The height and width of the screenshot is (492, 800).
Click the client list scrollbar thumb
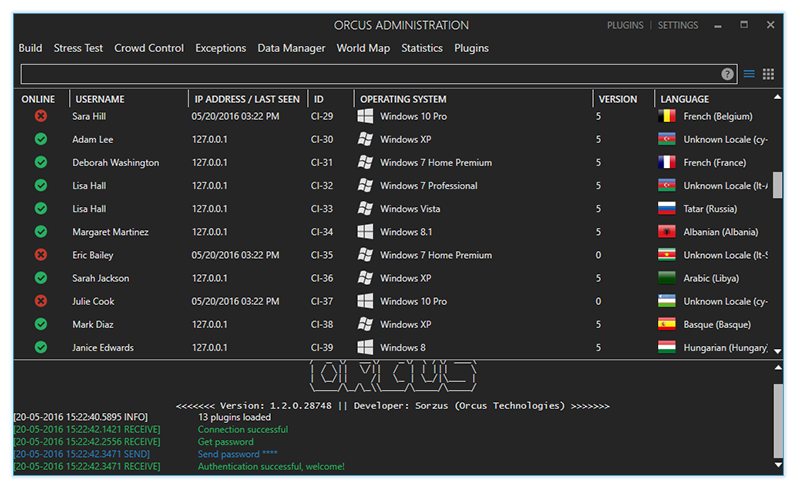pyautogui.click(x=777, y=185)
